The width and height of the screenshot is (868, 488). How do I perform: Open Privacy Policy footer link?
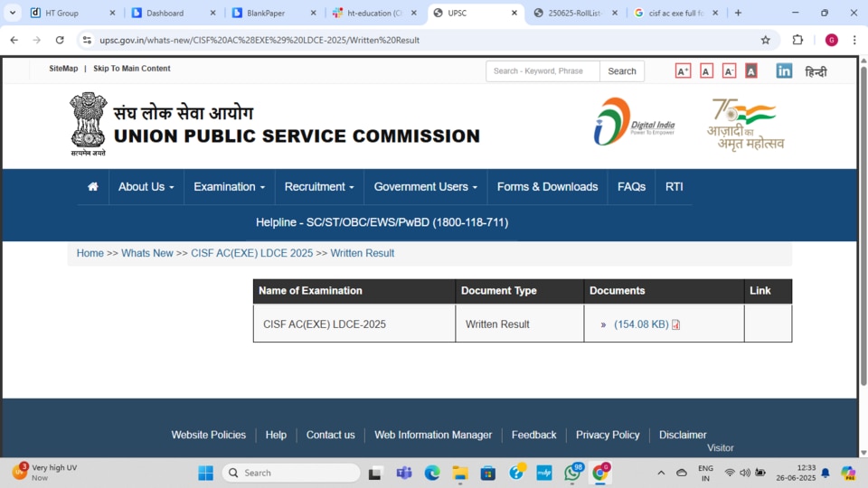608,435
